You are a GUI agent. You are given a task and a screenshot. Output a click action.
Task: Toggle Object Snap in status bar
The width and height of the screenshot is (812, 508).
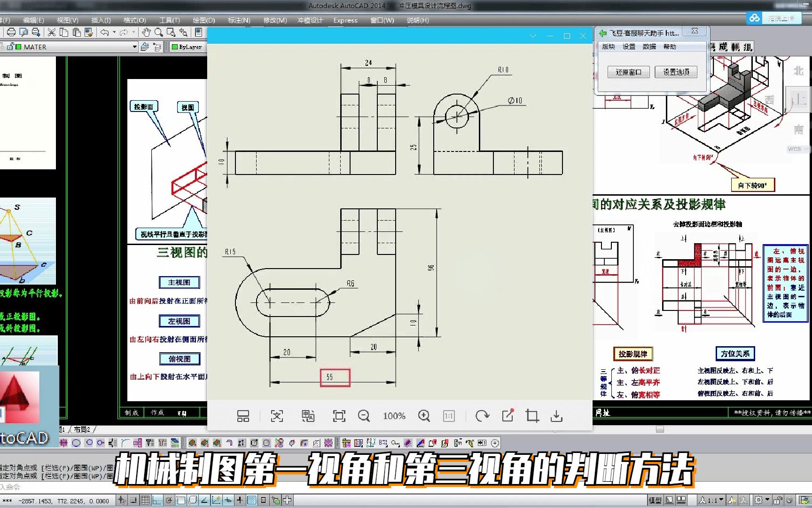coord(180,500)
